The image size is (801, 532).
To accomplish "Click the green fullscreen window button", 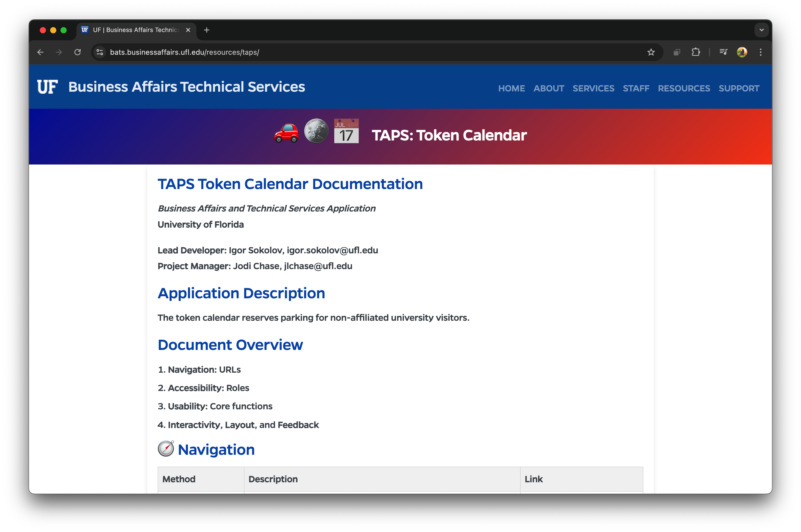I will pyautogui.click(x=64, y=30).
